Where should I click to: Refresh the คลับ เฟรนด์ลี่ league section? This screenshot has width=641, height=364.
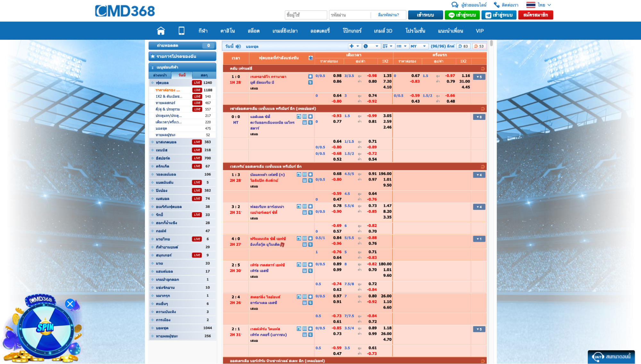pos(483,69)
